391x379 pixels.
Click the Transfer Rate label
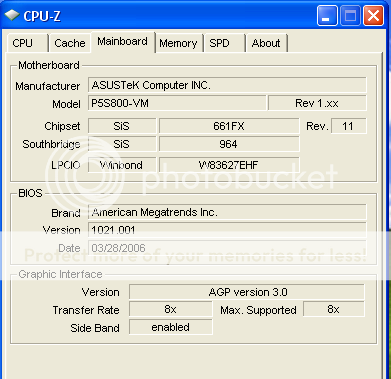click(86, 310)
